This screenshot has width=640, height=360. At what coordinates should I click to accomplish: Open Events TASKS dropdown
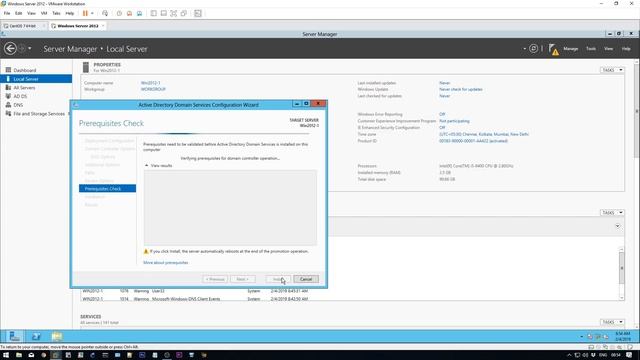coord(612,213)
